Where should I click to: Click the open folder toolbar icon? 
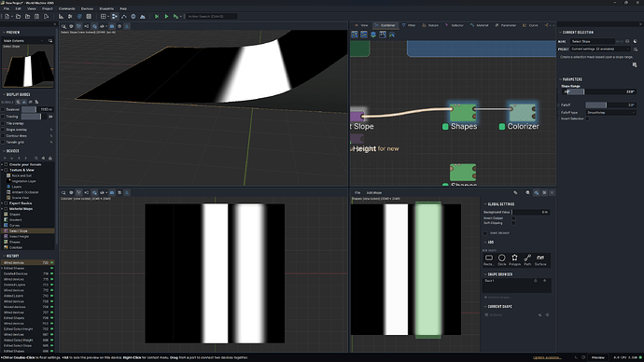click(18, 17)
